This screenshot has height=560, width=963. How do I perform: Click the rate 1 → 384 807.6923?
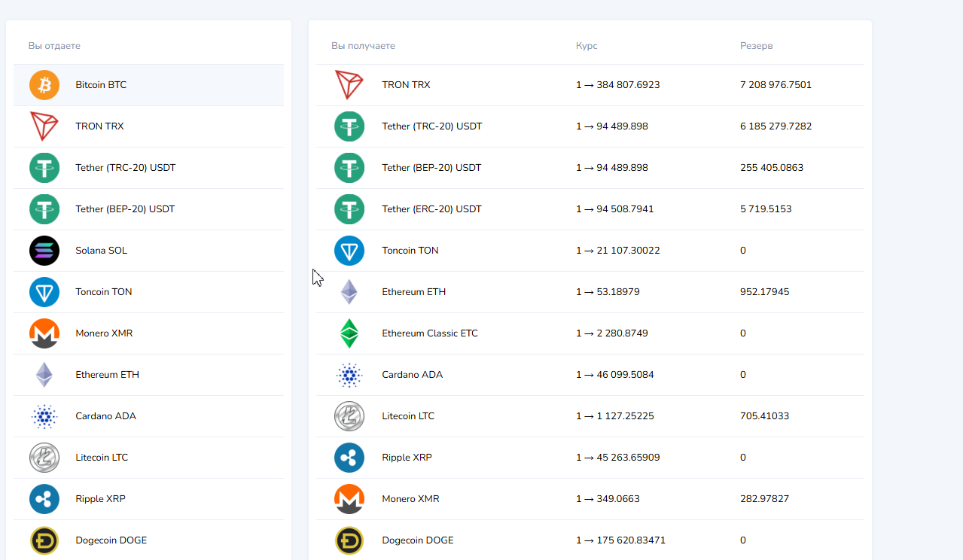pyautogui.click(x=618, y=85)
